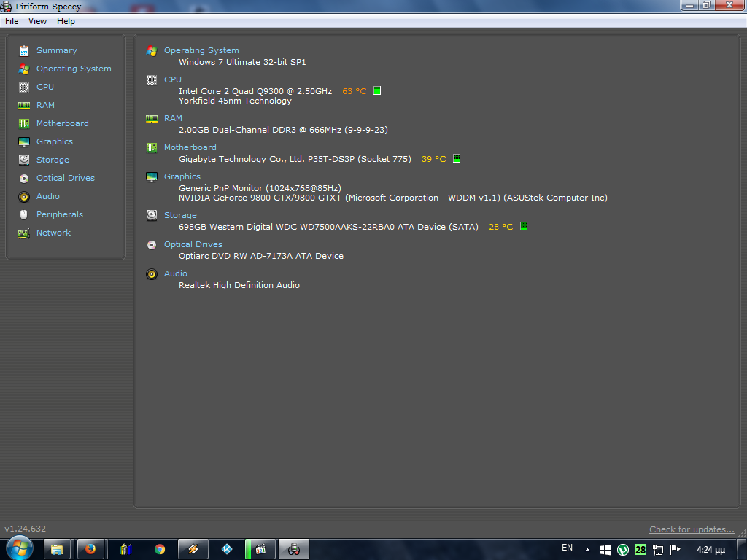
Task: Click hard drive icon beside Storage heading
Action: pos(152,215)
